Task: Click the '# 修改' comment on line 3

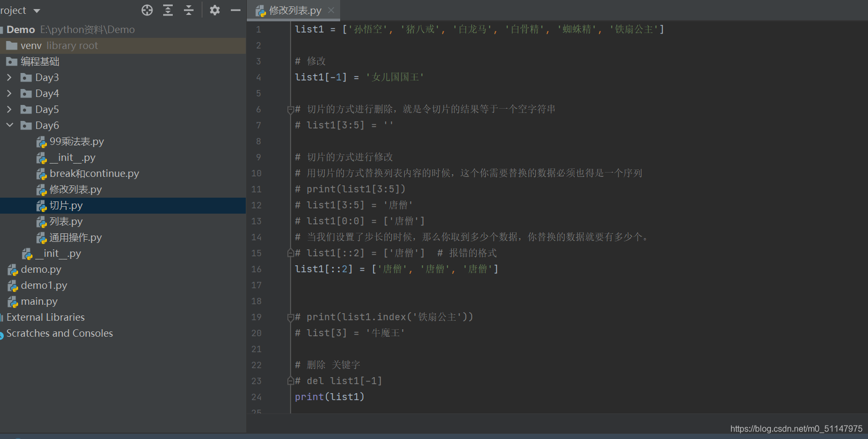Action: [x=310, y=61]
